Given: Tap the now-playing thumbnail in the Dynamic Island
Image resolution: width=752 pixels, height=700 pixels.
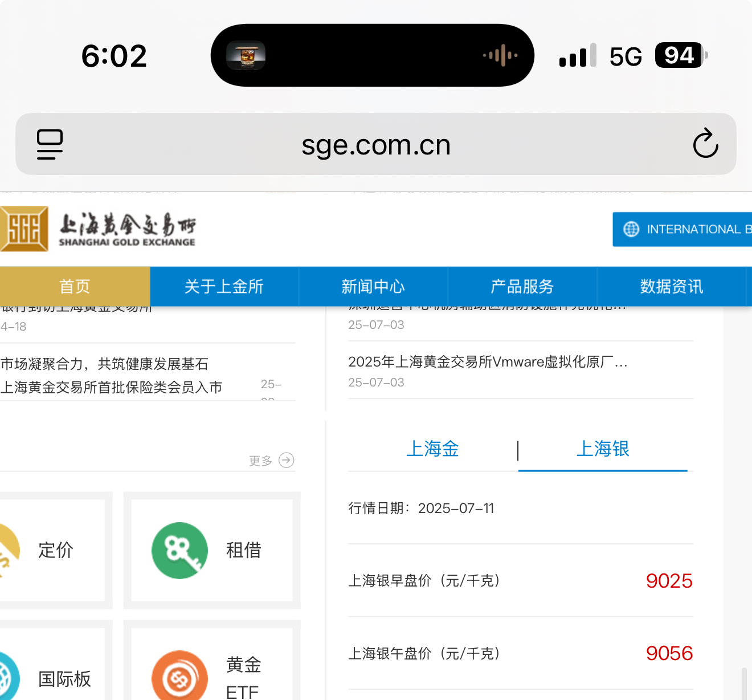Looking at the screenshot, I should pos(246,55).
